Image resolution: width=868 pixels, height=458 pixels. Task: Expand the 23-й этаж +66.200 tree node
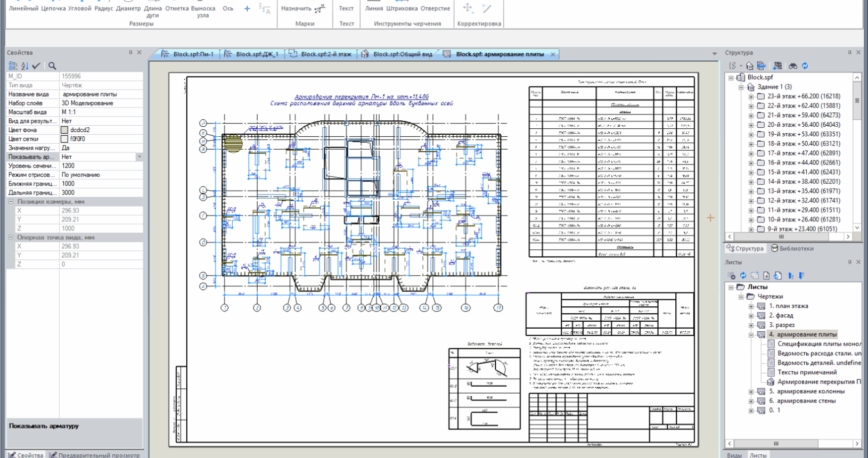tap(751, 96)
